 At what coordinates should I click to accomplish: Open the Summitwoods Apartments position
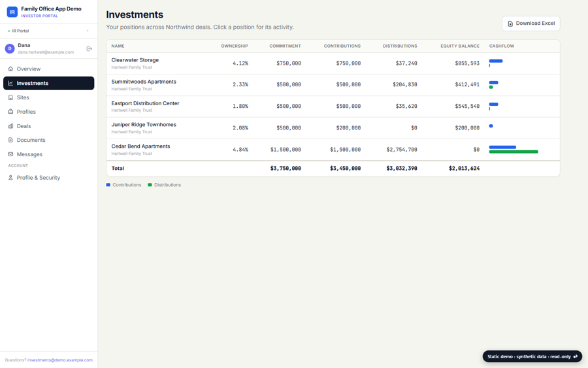333,85
